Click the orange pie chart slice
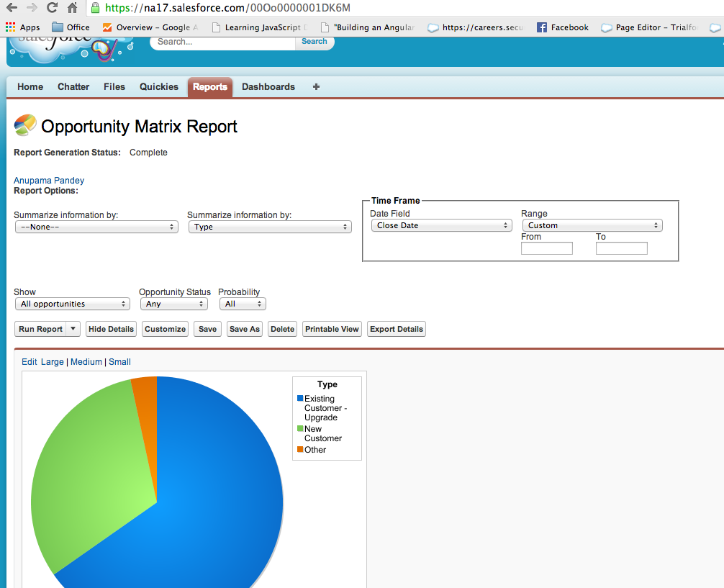Image resolution: width=724 pixels, height=588 pixels. (x=148, y=416)
